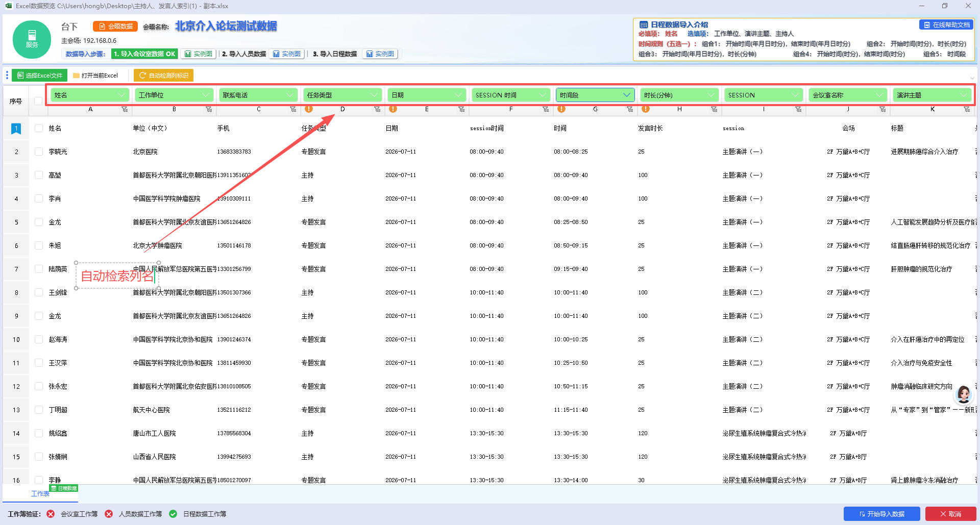Check the box for row 高堃
This screenshot has height=525, width=980.
pyautogui.click(x=39, y=175)
